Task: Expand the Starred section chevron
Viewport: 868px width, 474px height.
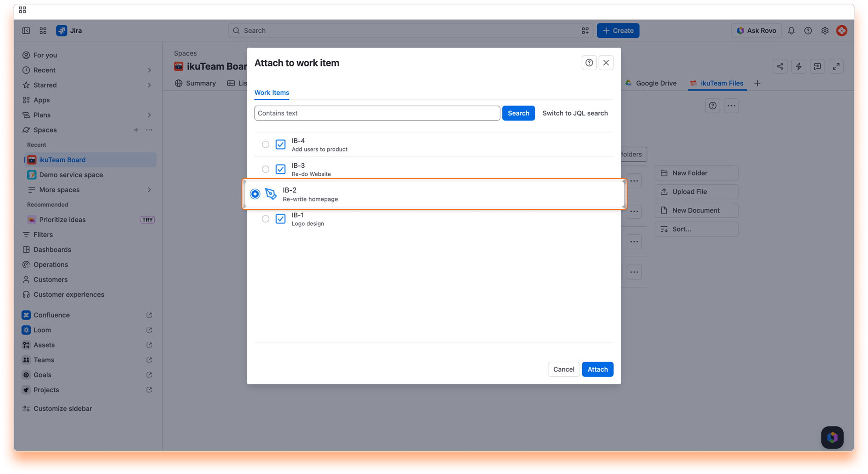Action: (150, 85)
